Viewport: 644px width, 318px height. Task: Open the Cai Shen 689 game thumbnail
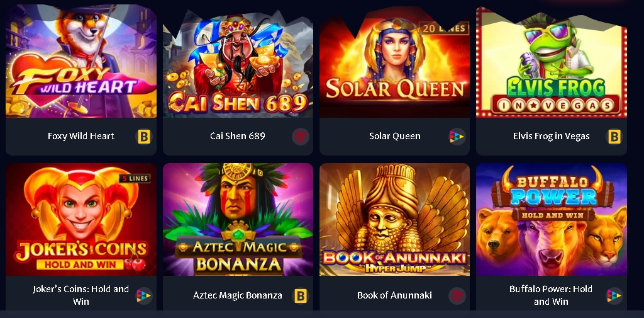(x=238, y=64)
